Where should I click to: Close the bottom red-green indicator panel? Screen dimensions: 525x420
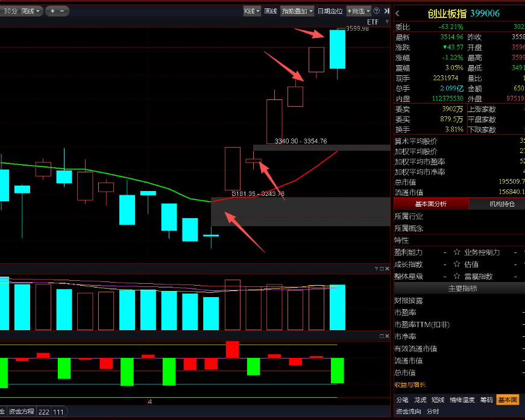(x=387, y=336)
